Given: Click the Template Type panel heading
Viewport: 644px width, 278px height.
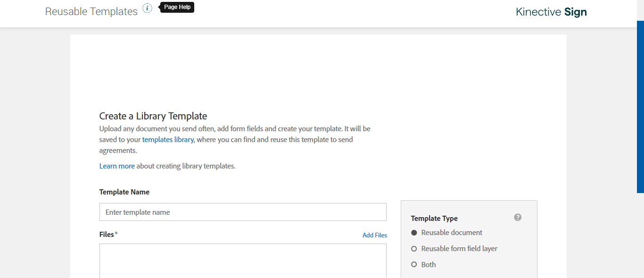Looking at the screenshot, I should pyautogui.click(x=434, y=219).
